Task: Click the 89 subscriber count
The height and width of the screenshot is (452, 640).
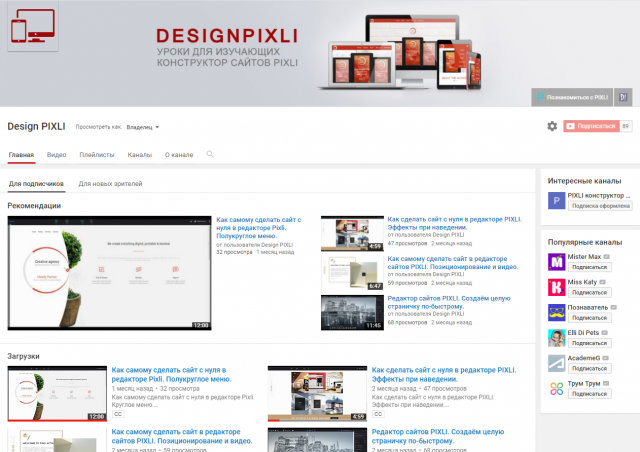Action: coord(626,126)
